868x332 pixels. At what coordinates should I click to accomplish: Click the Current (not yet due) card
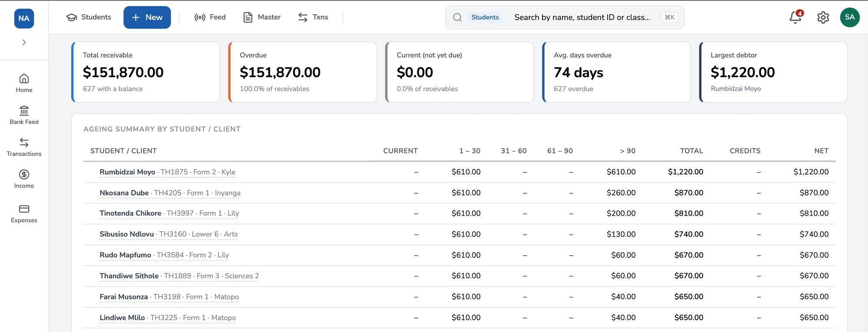pos(460,72)
